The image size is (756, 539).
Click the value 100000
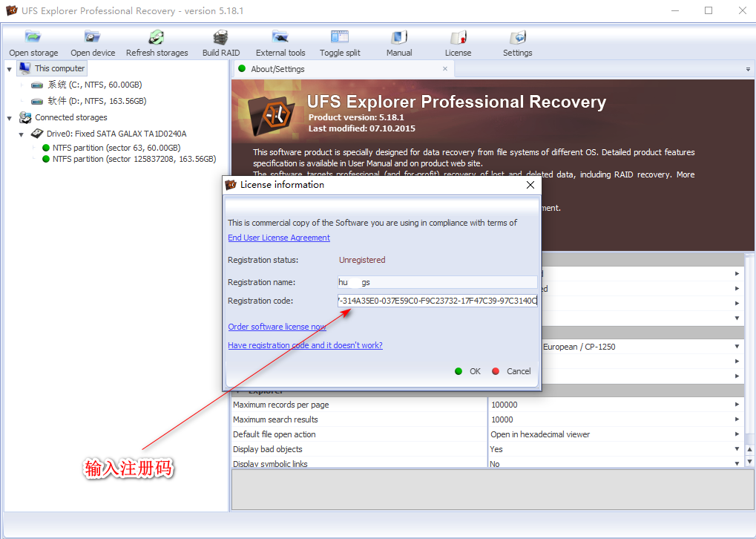(x=504, y=405)
